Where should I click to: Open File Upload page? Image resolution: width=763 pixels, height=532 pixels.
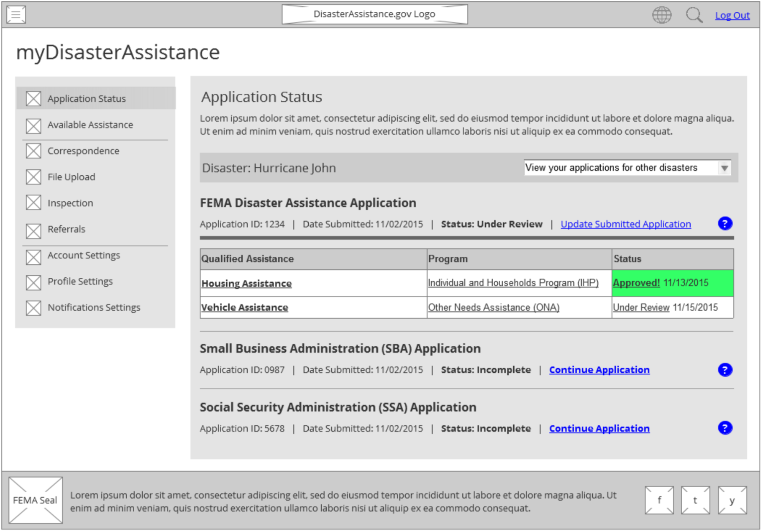coord(71,177)
